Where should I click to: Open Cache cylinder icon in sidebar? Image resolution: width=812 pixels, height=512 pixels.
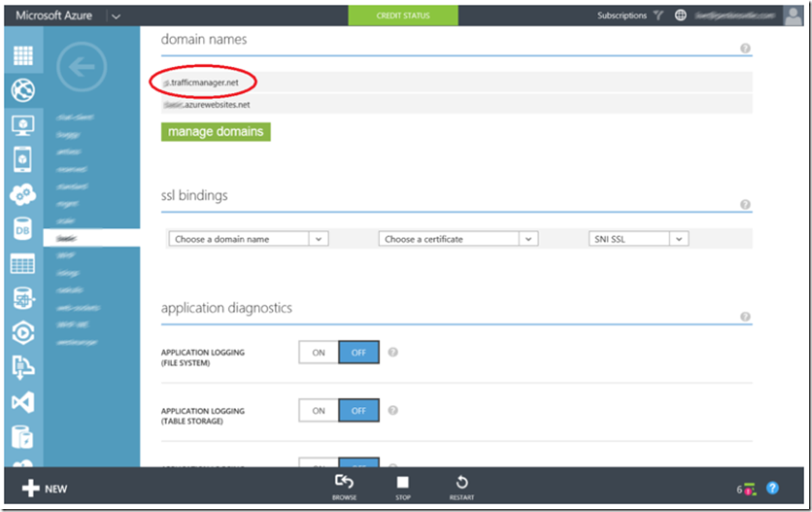[22, 437]
